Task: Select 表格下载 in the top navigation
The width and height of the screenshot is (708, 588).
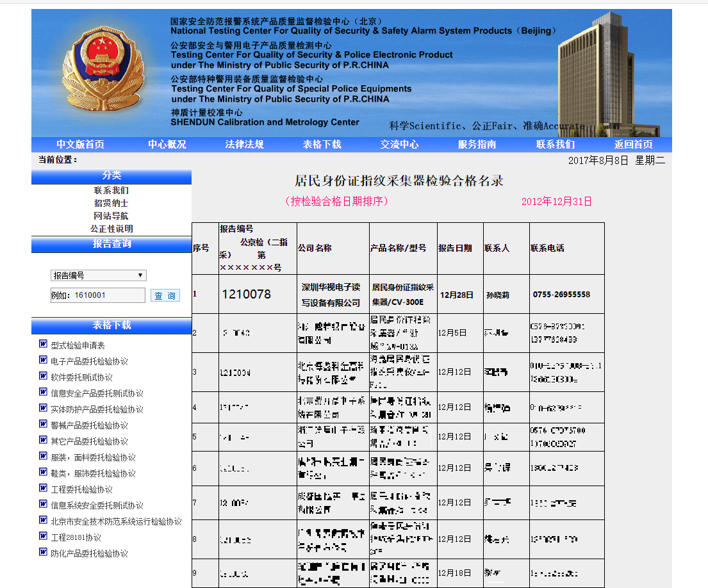Action: (x=322, y=145)
